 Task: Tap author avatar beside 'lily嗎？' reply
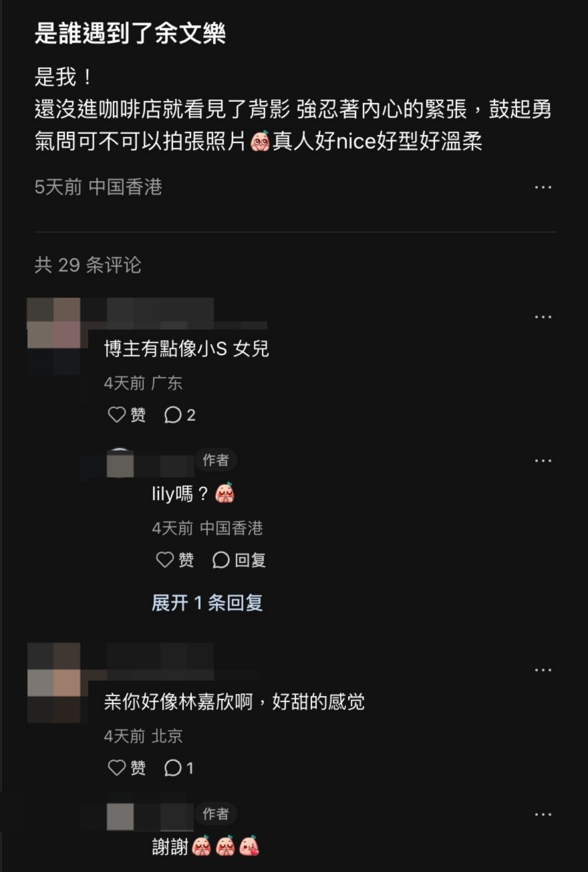pyautogui.click(x=120, y=463)
